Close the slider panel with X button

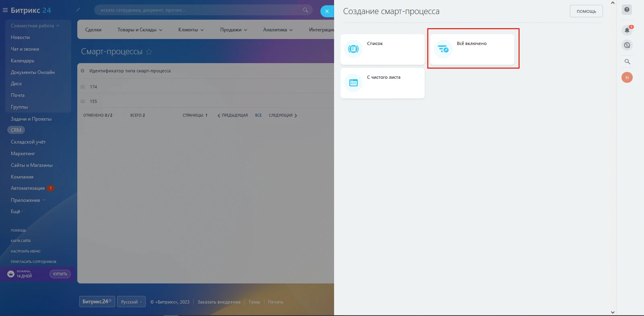tap(327, 11)
